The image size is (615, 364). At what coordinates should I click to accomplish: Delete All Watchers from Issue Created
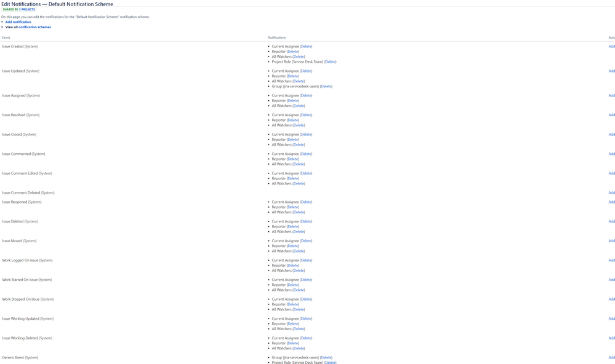[299, 57]
